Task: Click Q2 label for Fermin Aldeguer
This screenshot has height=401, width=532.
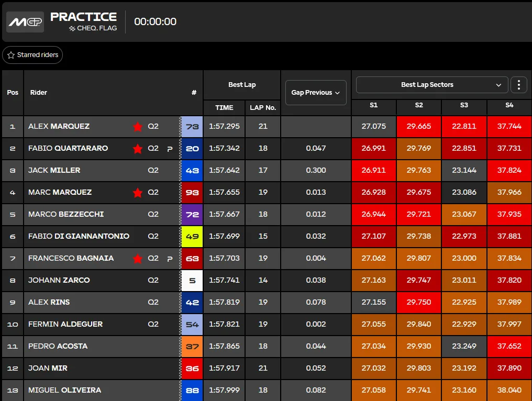Action: point(153,325)
